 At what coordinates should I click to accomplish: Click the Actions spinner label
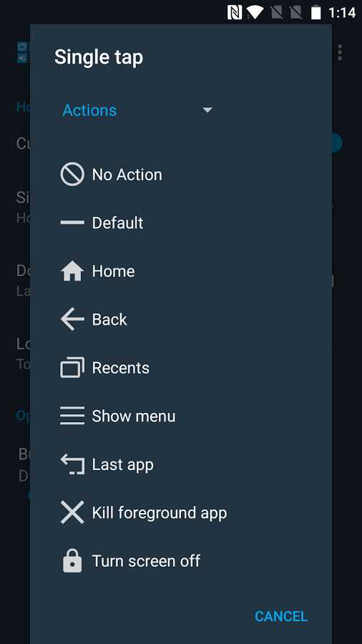pos(89,110)
